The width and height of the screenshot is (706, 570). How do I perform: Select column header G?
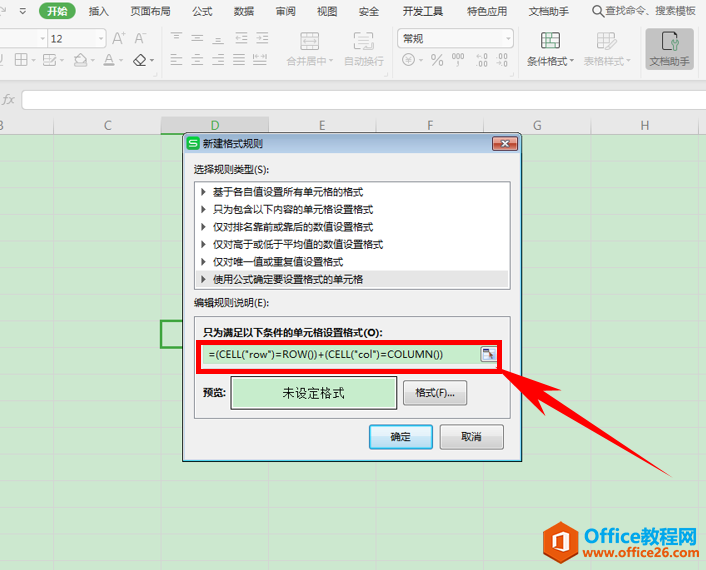point(537,125)
